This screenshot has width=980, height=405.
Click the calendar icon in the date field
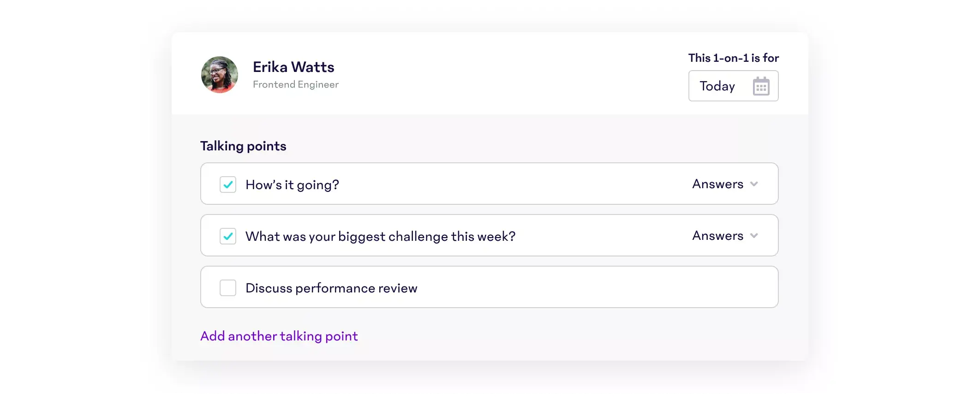tap(761, 86)
